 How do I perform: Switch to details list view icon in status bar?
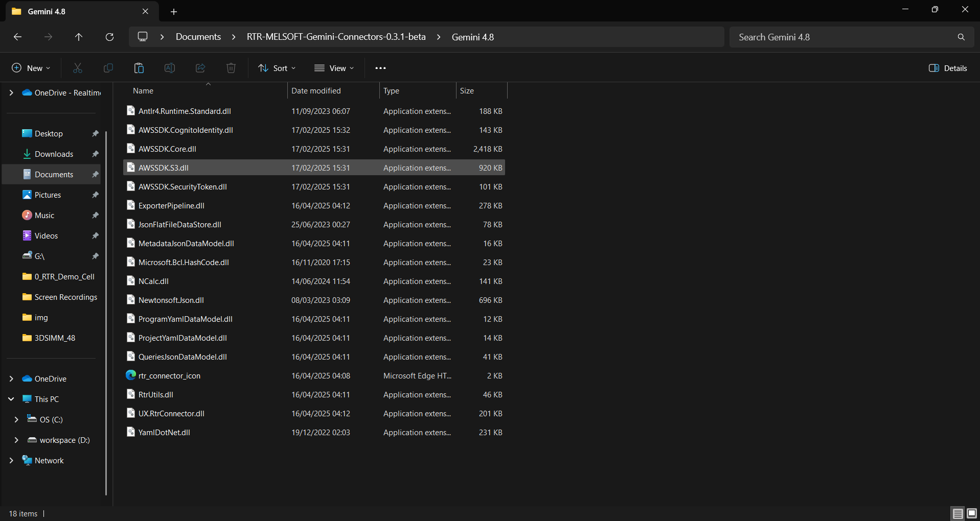point(958,513)
